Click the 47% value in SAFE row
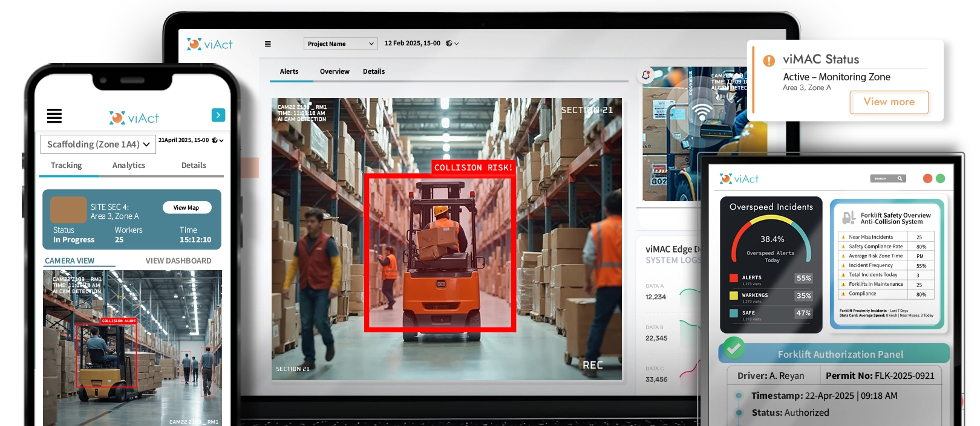The image size is (980, 426). pos(803,313)
